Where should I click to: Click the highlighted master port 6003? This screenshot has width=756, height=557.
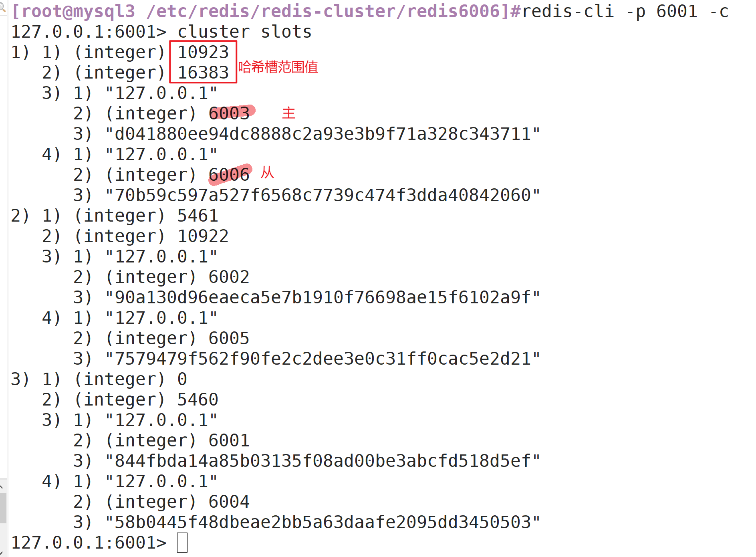click(x=229, y=113)
